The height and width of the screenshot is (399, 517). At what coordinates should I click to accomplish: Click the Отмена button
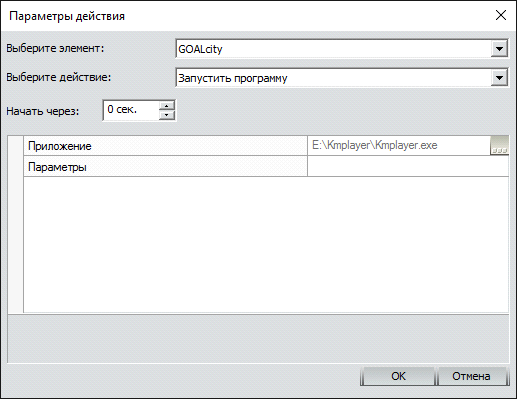click(471, 376)
